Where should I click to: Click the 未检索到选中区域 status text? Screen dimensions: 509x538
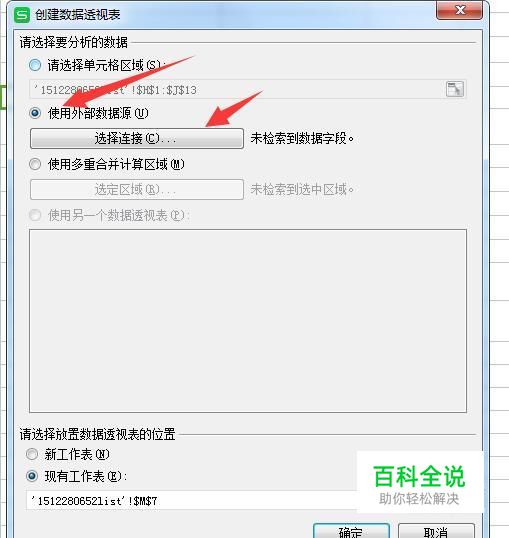(x=302, y=189)
